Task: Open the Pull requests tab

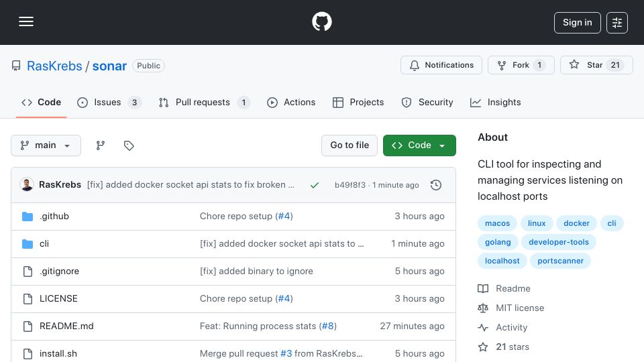Action: pos(204,102)
